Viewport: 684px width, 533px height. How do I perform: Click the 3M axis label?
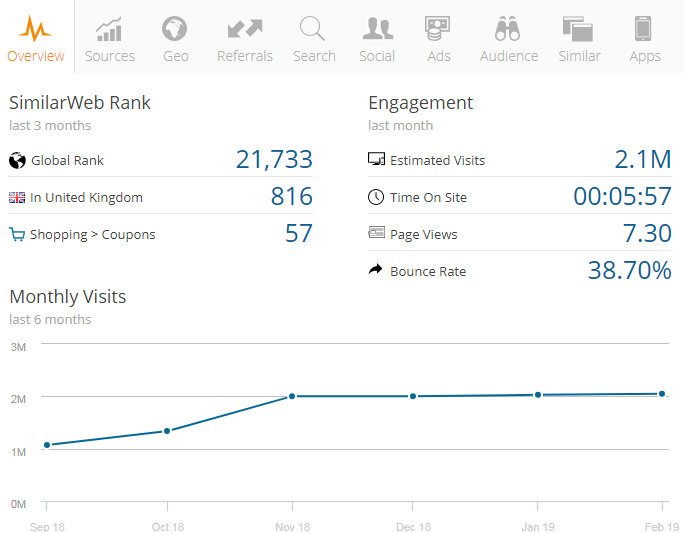[x=18, y=347]
